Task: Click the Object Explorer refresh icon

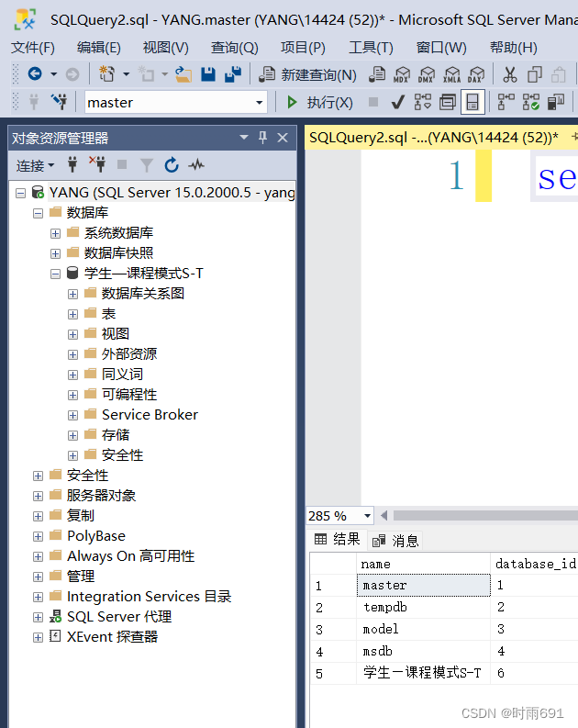Action: point(172,165)
